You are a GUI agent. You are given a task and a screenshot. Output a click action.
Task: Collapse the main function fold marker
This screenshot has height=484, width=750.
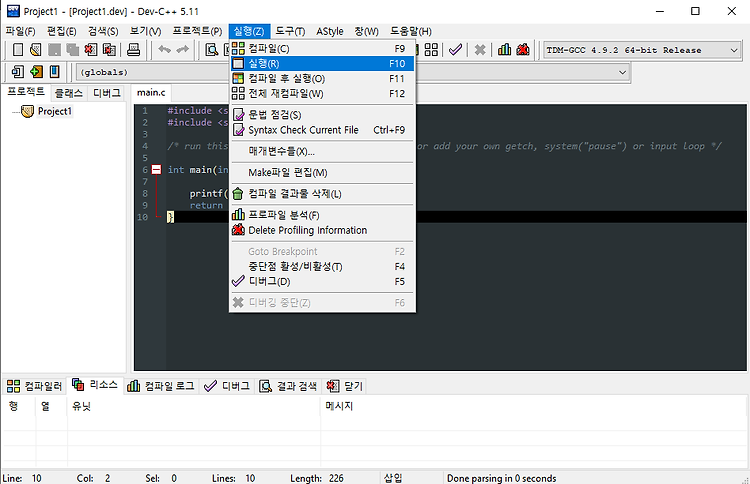(156, 169)
